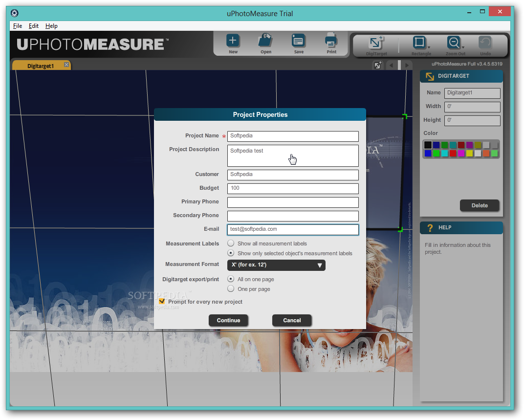Pick the cyan color swatch
The image size is (524, 420).
(x=444, y=153)
